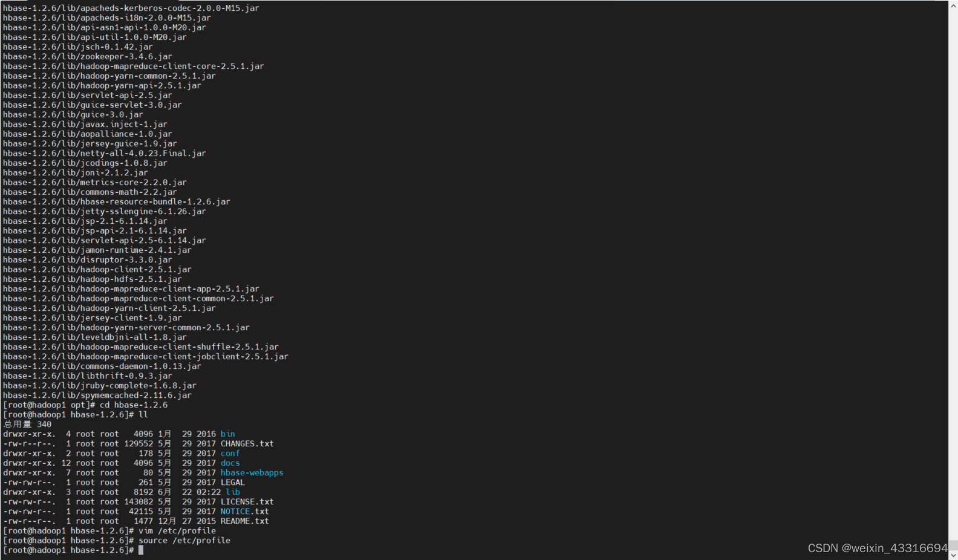Click the 'jcodings-1.0.8.jar' line
This screenshot has width=958, height=560.
(x=85, y=163)
